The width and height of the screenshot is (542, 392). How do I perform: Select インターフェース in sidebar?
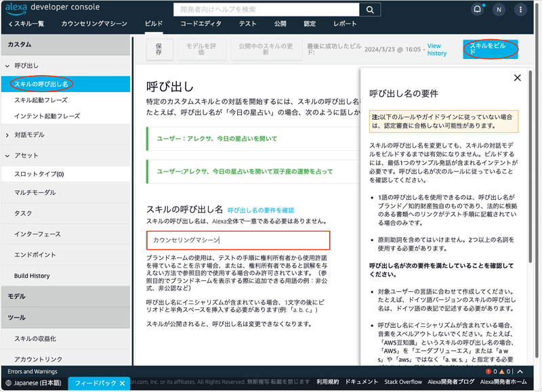coord(66,234)
